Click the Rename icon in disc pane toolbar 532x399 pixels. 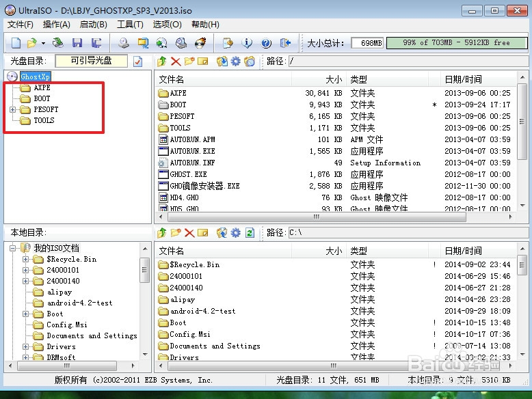point(203,61)
